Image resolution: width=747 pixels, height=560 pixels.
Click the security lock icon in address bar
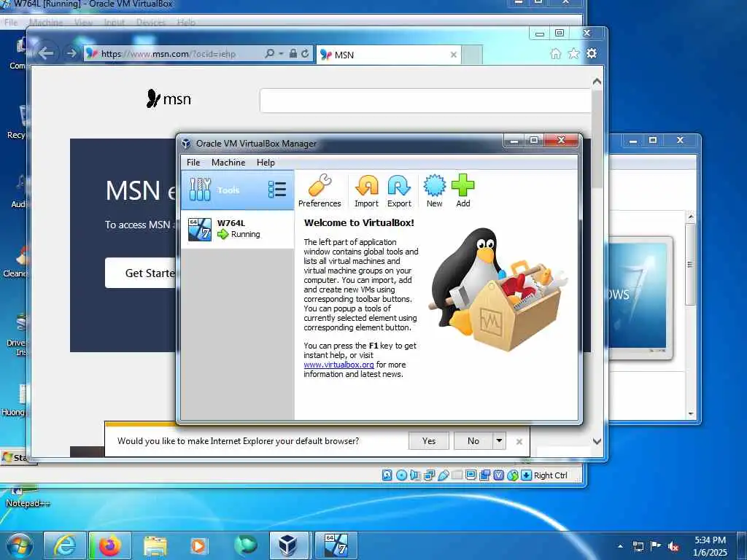click(x=293, y=53)
